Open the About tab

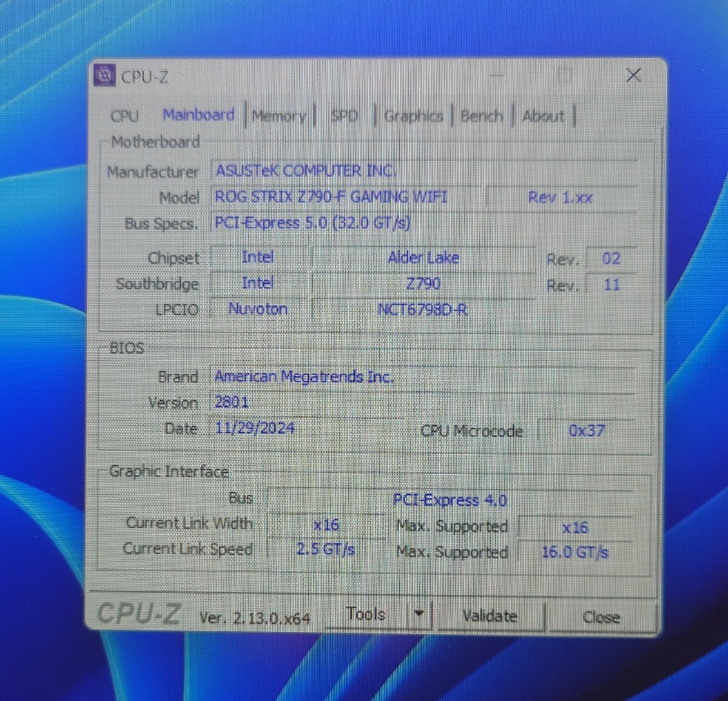click(543, 116)
